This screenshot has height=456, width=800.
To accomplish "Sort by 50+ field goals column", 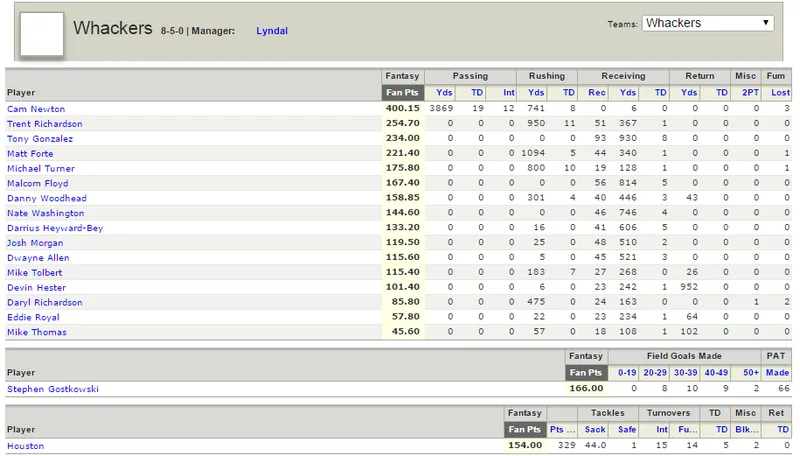I will (751, 372).
